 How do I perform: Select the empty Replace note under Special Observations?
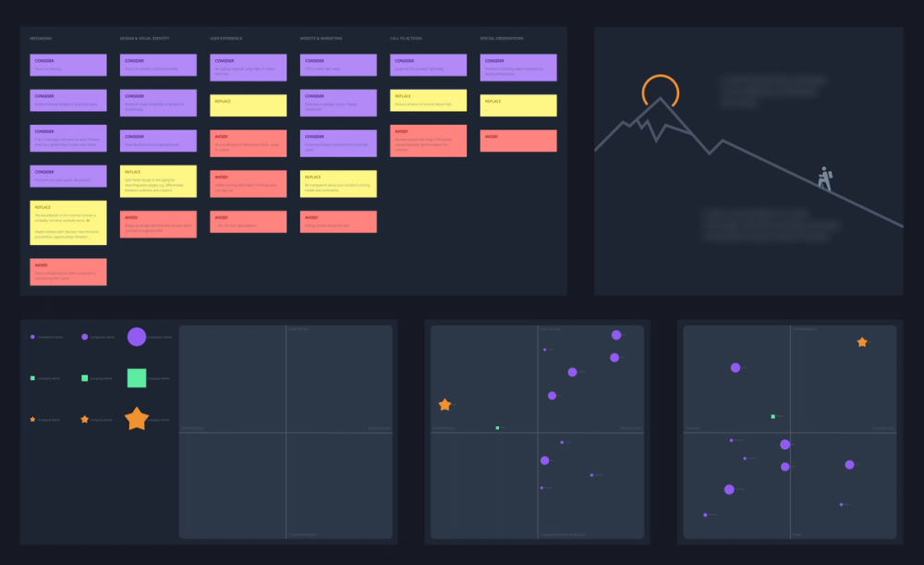coord(518,105)
